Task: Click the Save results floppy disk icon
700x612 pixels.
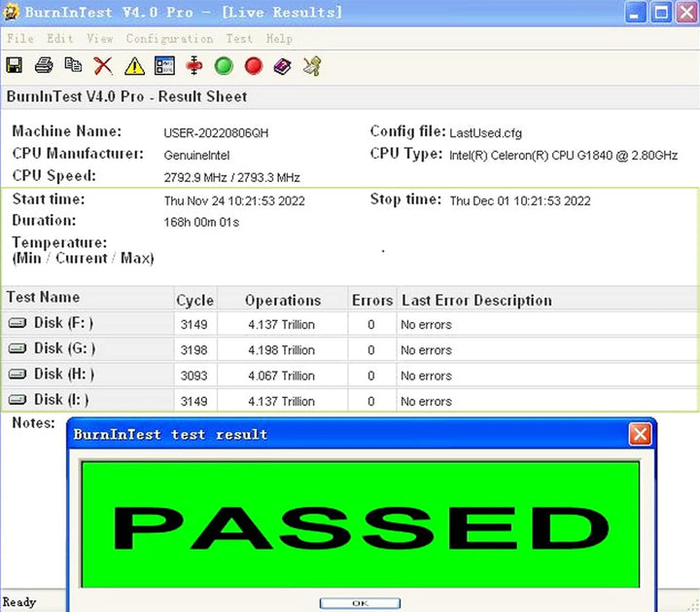Action: pyautogui.click(x=15, y=65)
